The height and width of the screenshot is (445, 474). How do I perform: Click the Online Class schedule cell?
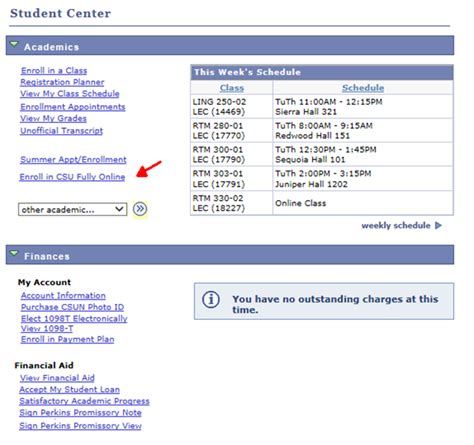click(363, 203)
